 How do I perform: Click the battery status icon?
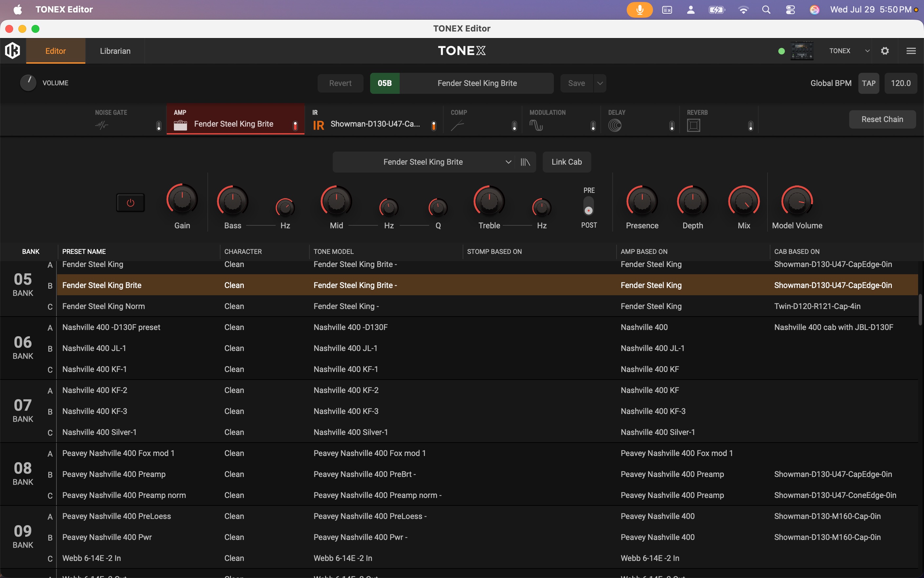click(717, 10)
